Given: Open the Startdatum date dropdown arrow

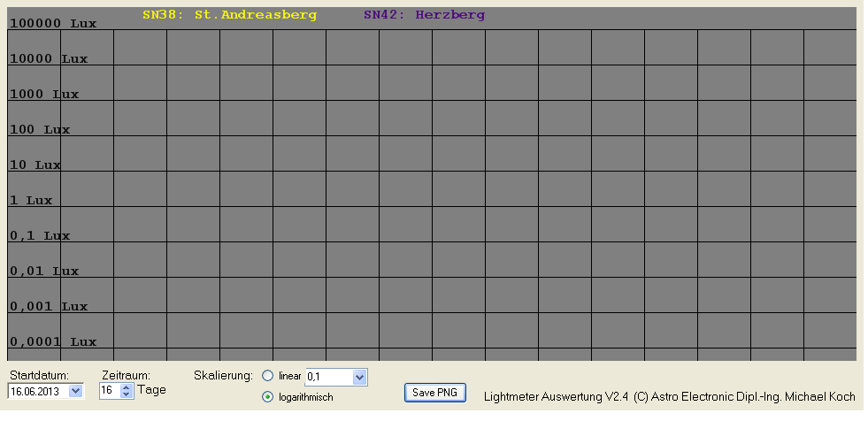Looking at the screenshot, I should coord(76,391).
